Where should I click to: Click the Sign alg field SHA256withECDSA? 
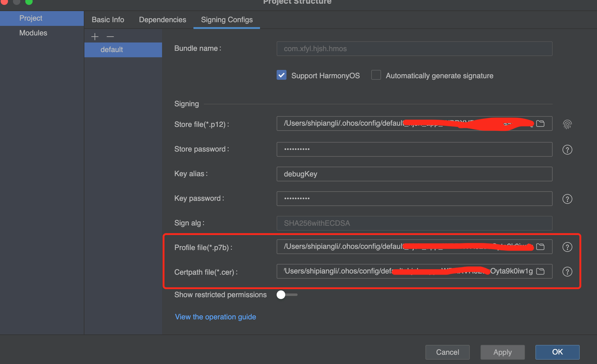click(414, 223)
